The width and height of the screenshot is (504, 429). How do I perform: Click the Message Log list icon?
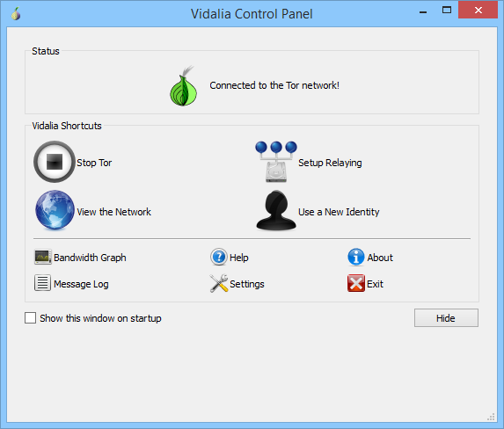42,283
